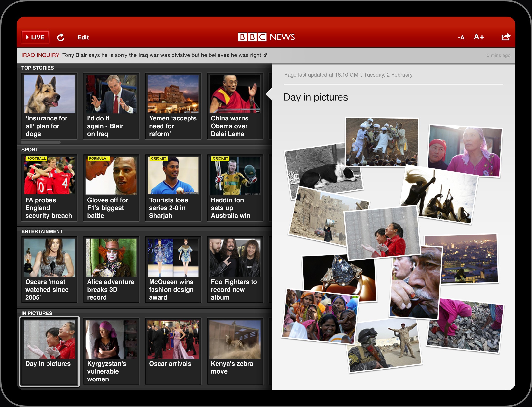Decrease text size with -A

461,37
